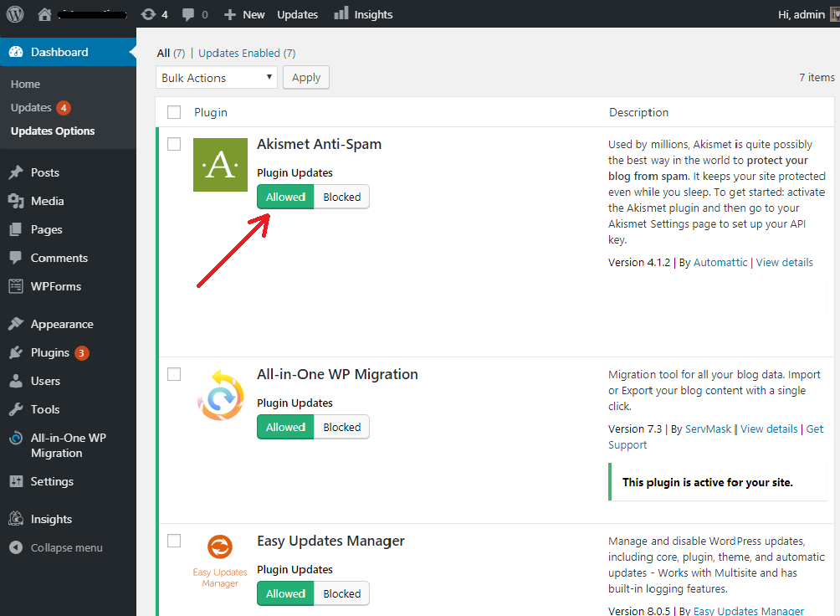840x616 pixels.
Task: Click the All-in-One WP Migration plugin title
Action: pyautogui.click(x=337, y=374)
